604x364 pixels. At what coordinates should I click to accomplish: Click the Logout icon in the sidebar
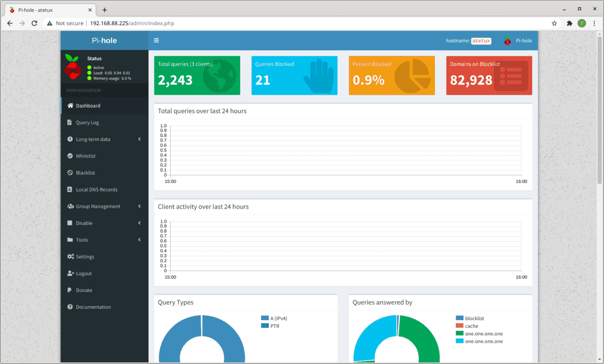click(70, 273)
